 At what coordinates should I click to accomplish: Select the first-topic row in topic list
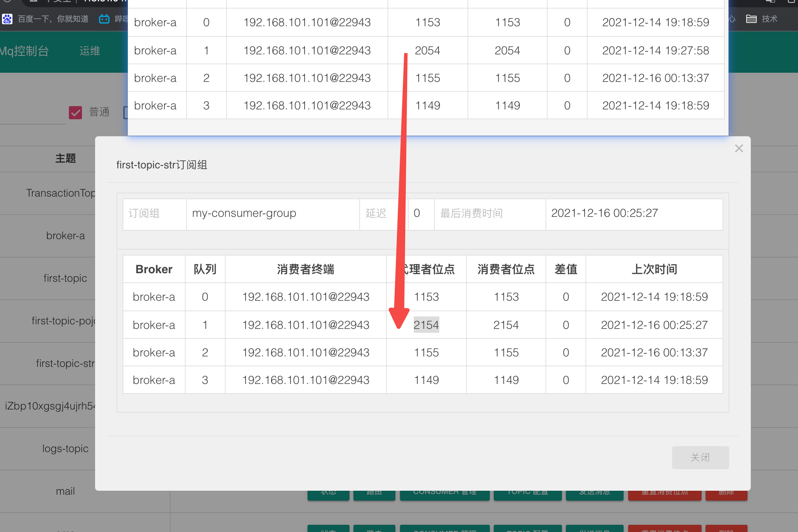65,278
